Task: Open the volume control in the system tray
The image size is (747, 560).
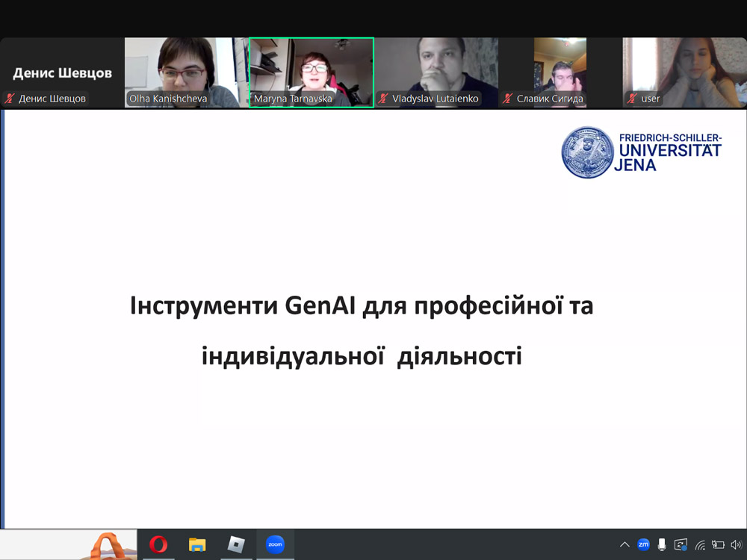Action: [737, 544]
